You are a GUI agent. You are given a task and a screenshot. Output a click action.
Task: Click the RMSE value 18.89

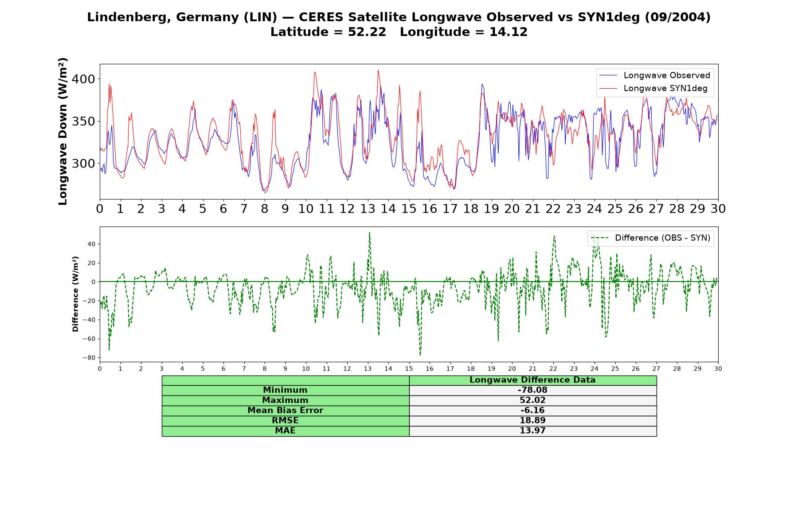(x=533, y=421)
